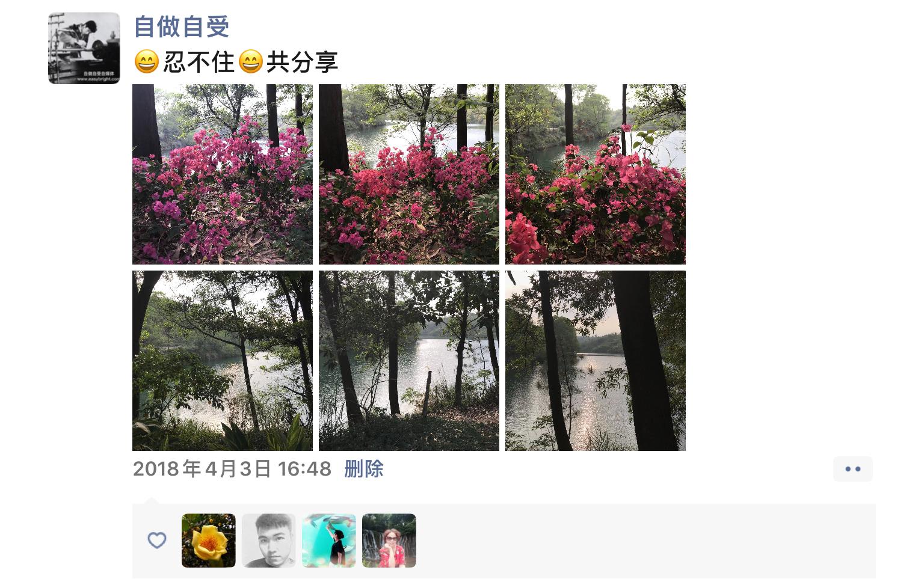Click the post timestamp 2018年4月3日 16:48
The width and height of the screenshot is (924, 579).
(x=232, y=469)
